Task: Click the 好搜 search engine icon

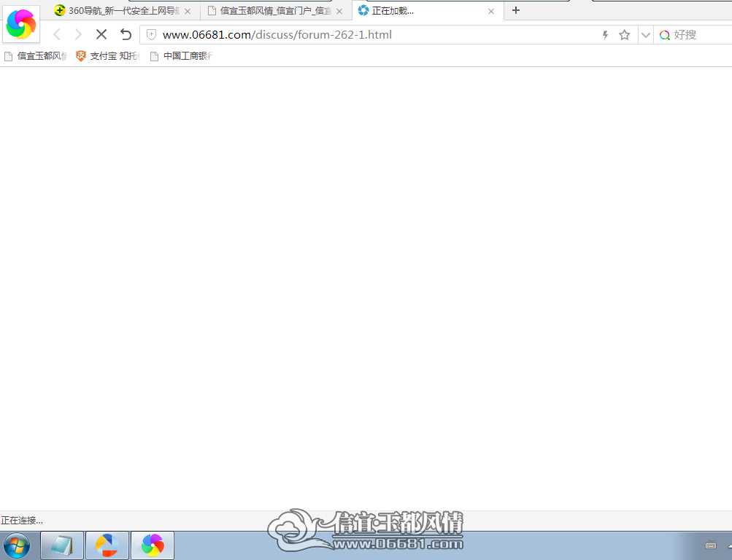Action: 665,35
